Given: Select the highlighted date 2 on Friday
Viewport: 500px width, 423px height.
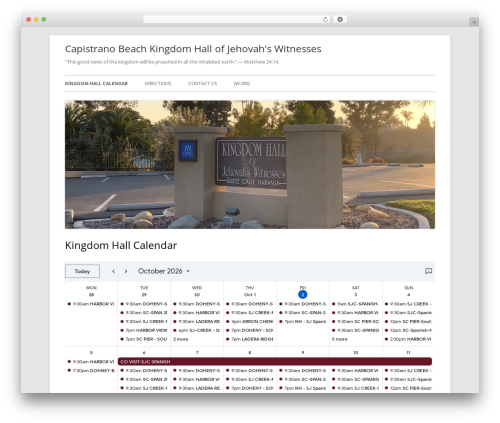Looking at the screenshot, I should (303, 295).
